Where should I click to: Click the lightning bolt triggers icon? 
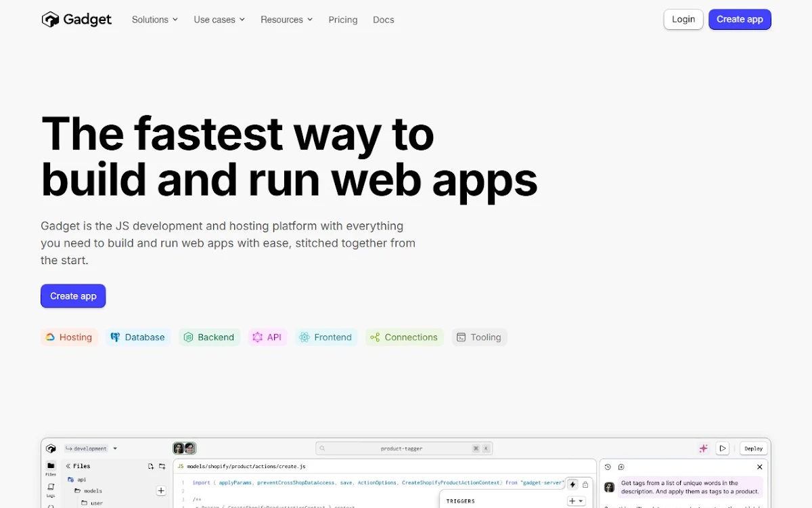coord(573,484)
